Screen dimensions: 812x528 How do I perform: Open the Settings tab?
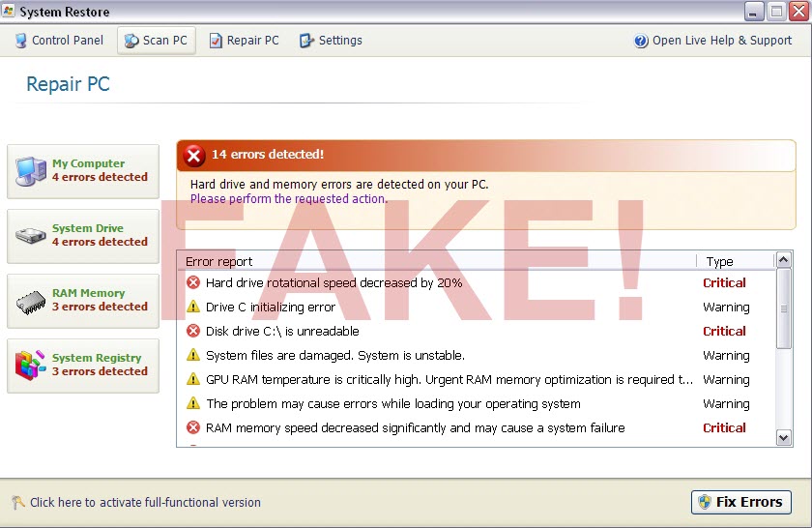pos(331,41)
